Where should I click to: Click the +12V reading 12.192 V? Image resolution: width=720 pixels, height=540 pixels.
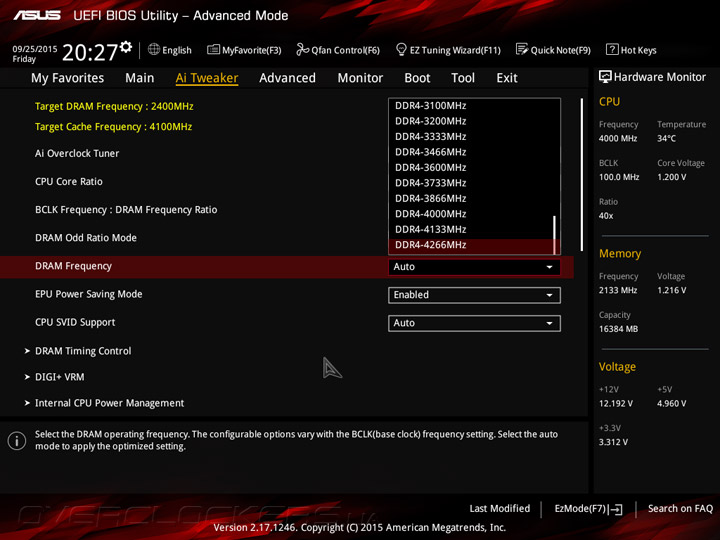[x=616, y=403]
